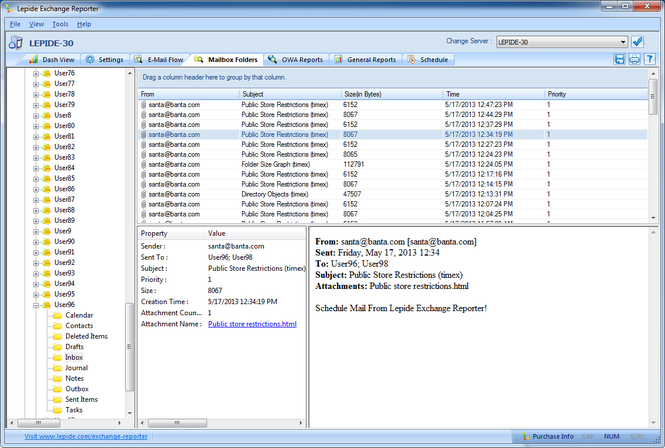
Task: Select the Deleted Items folder icon
Action: click(57, 336)
